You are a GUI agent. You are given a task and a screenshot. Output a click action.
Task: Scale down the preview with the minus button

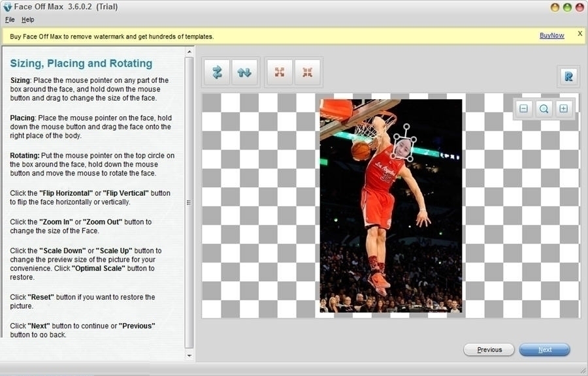click(523, 108)
